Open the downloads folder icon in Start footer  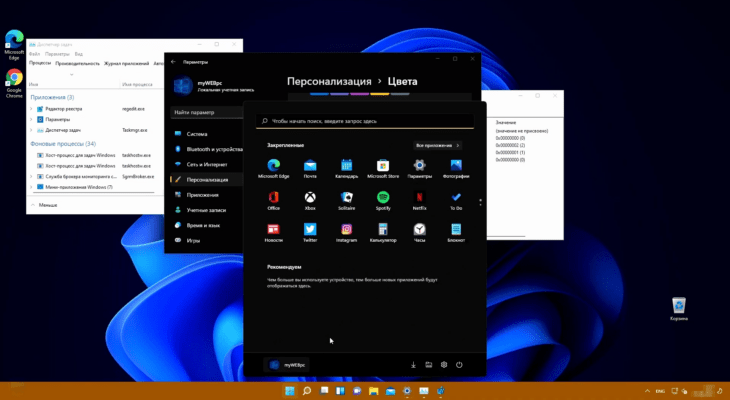point(413,365)
